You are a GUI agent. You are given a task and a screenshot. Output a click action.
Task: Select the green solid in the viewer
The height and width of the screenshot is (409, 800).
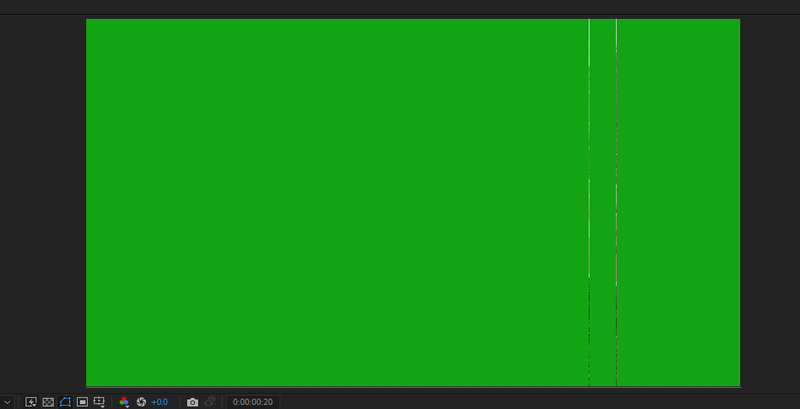click(x=330, y=200)
